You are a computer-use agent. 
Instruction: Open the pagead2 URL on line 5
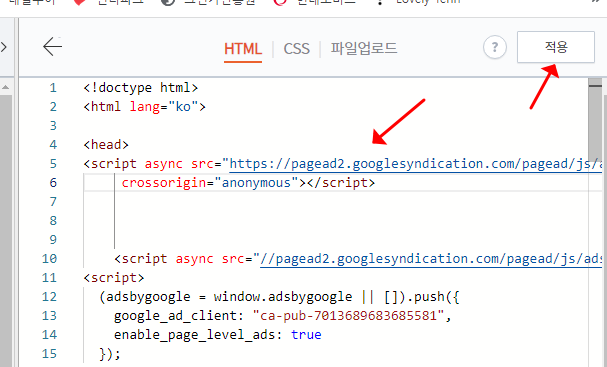pyautogui.click(x=415, y=164)
